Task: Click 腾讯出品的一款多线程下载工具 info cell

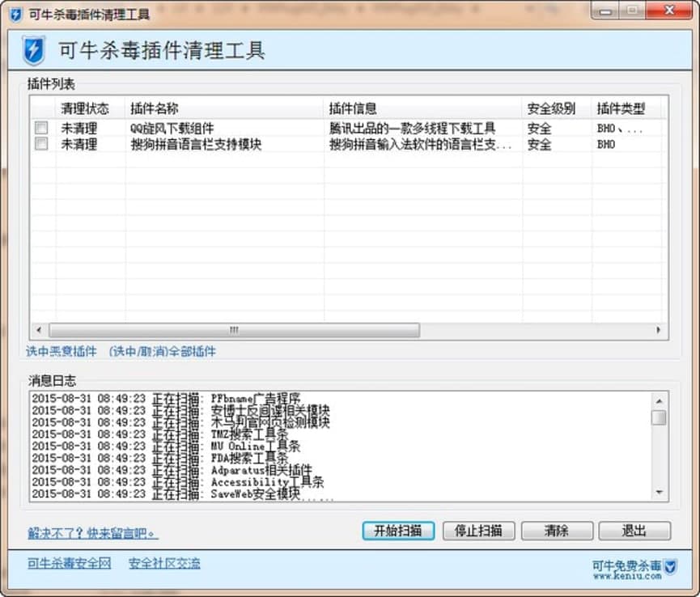Action: [413, 129]
